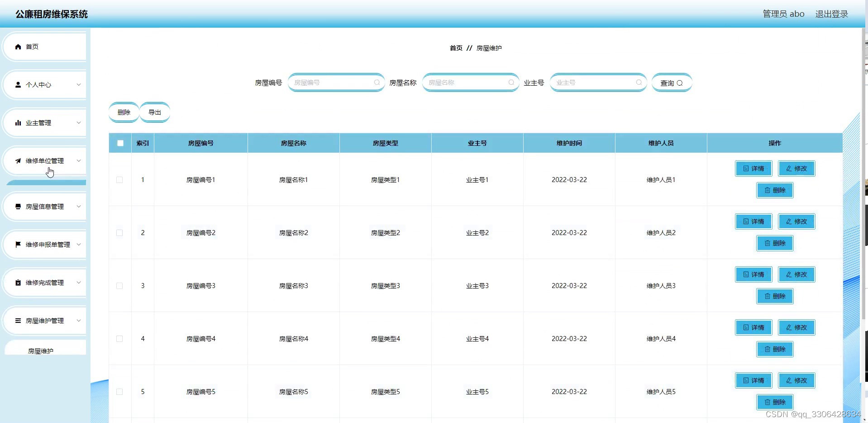Click the 导出 export button
The width and height of the screenshot is (868, 423).
pyautogui.click(x=155, y=112)
